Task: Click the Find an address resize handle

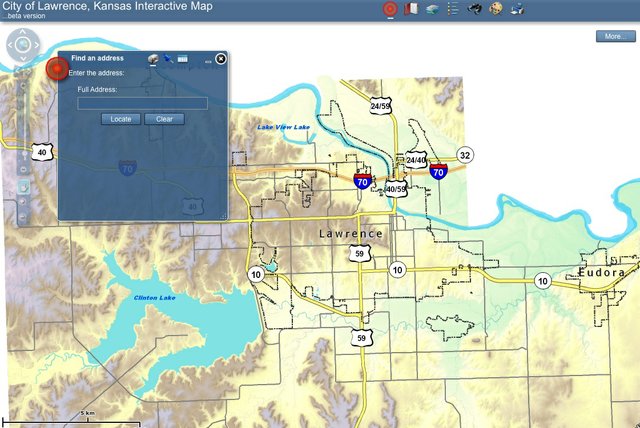Action: (223, 216)
